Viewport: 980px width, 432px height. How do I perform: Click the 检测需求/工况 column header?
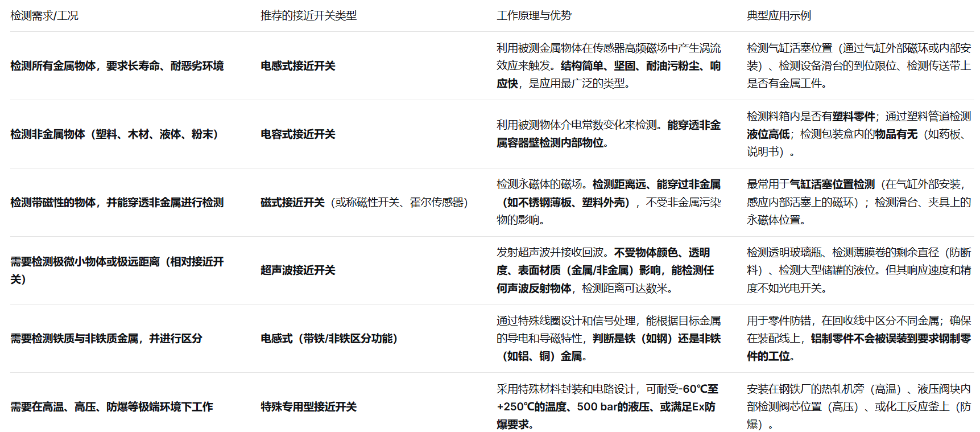(x=44, y=16)
